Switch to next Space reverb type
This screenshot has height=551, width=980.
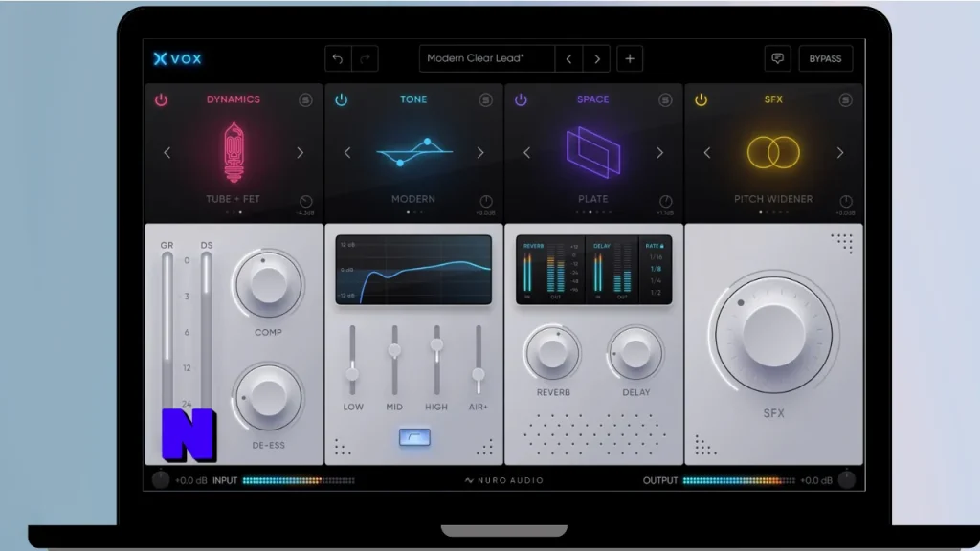pyautogui.click(x=660, y=152)
